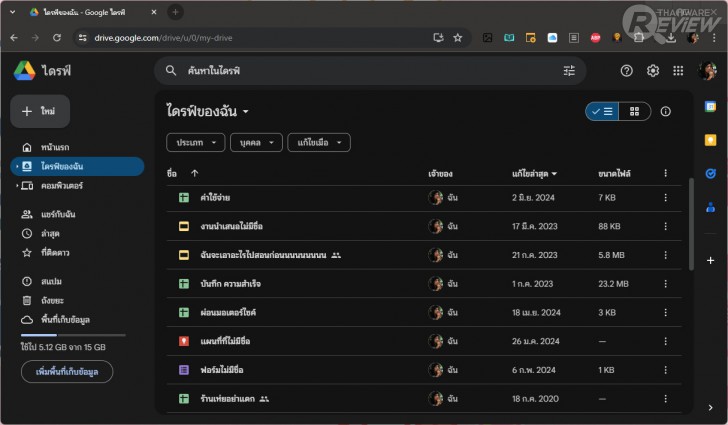Reverse sort direction arrow beside ชื่อ
728x425 pixels.
[x=194, y=173]
